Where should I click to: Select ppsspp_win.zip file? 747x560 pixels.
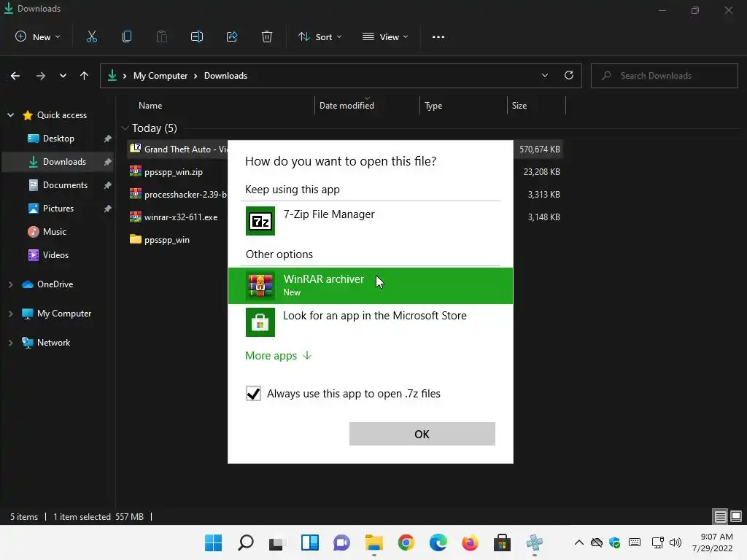pyautogui.click(x=174, y=172)
